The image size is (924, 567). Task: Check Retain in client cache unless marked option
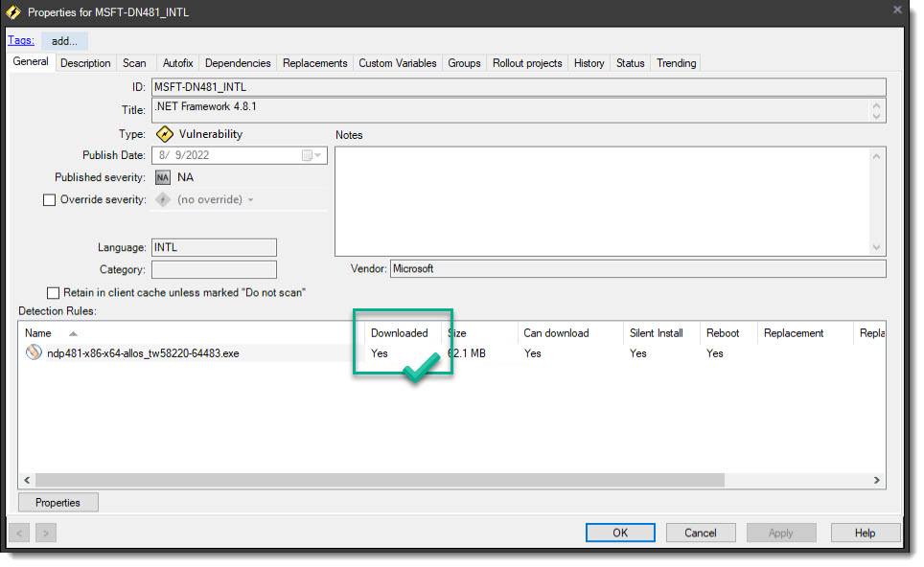point(54,292)
